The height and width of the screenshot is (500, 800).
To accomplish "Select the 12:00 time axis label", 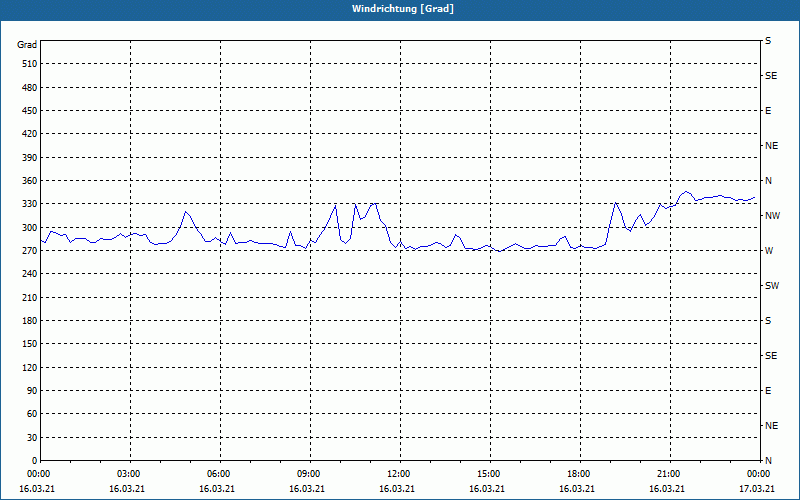I will pos(397,474).
